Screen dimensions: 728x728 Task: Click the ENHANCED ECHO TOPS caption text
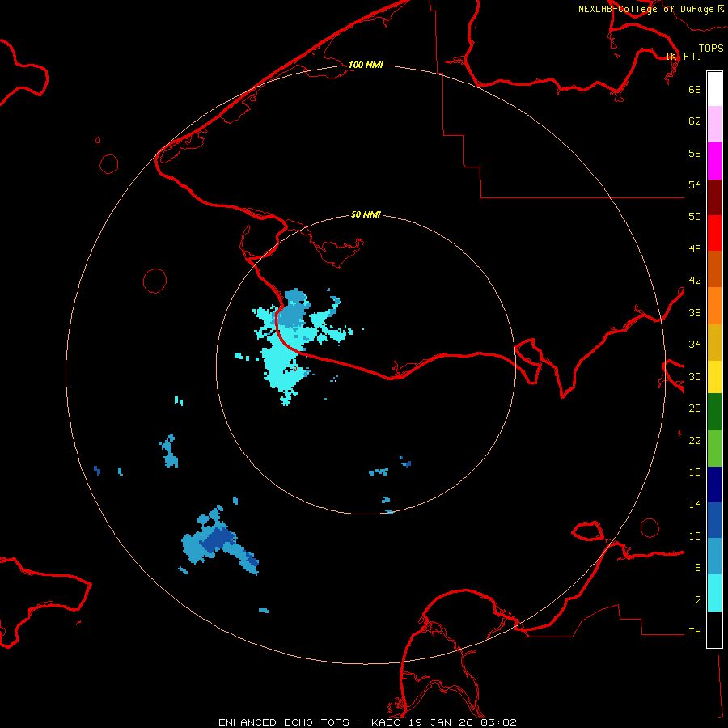point(283,722)
